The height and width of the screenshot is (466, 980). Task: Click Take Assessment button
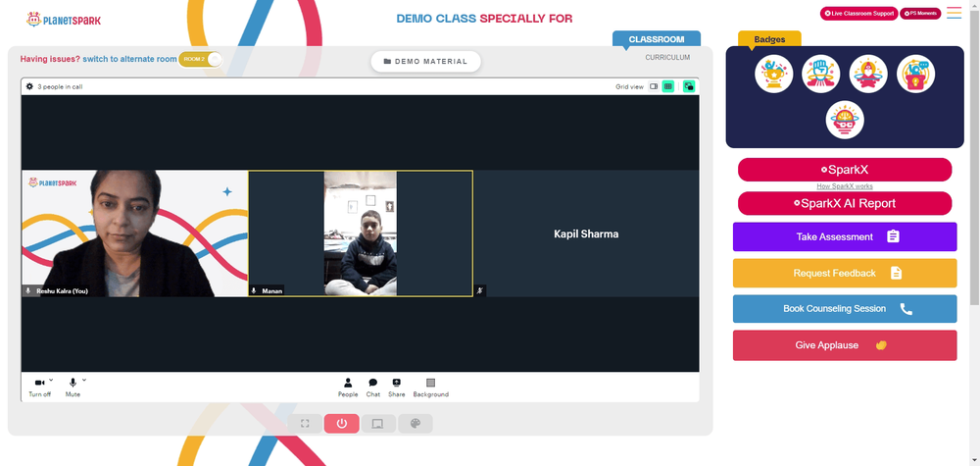click(x=845, y=237)
